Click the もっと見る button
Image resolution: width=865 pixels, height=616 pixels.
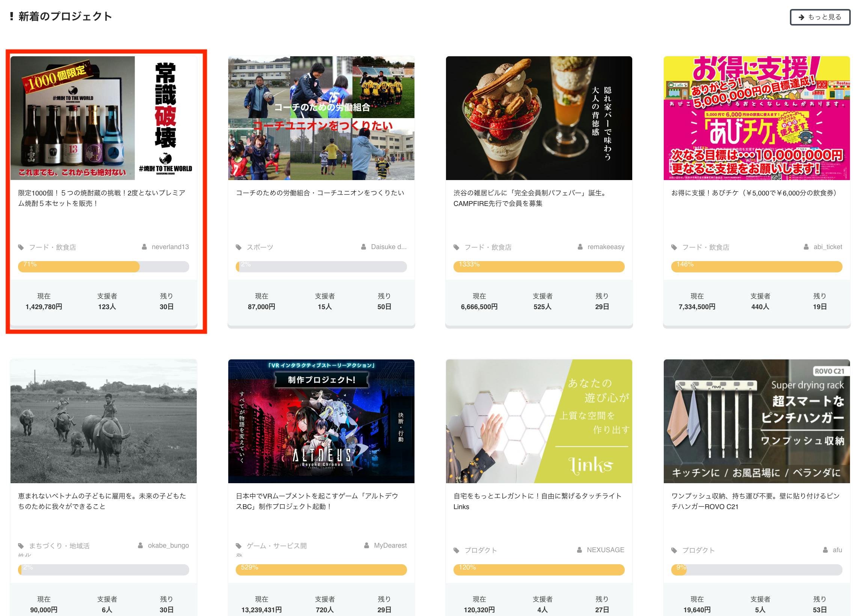[x=820, y=17]
